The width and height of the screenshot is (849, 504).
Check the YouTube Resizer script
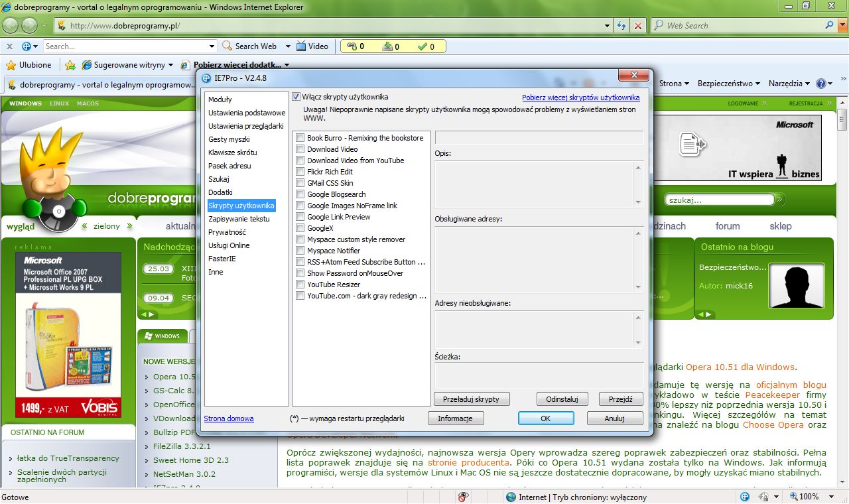(x=300, y=284)
